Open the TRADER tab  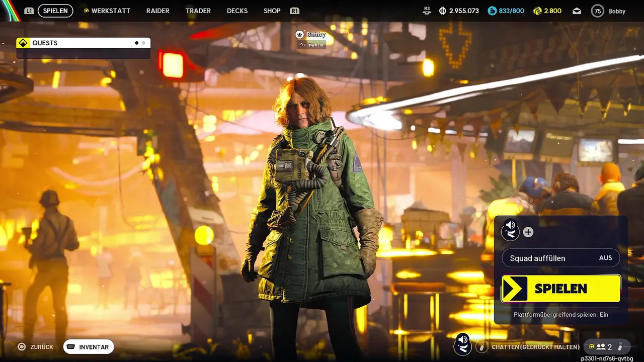[198, 11]
